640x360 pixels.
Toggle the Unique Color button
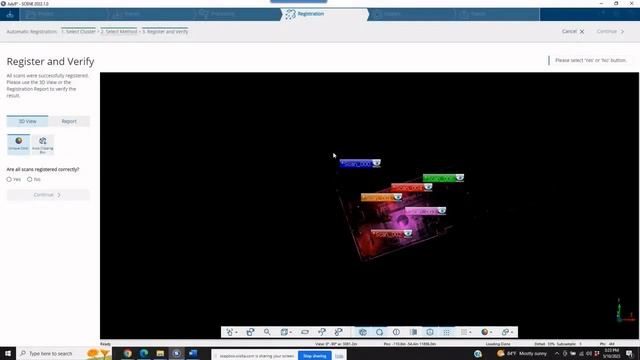[x=19, y=144]
